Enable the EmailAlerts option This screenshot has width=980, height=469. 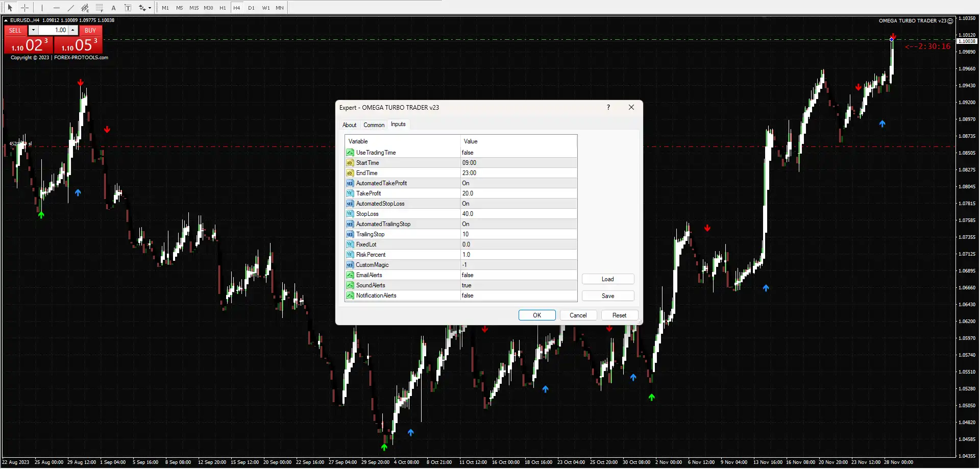tap(517, 275)
